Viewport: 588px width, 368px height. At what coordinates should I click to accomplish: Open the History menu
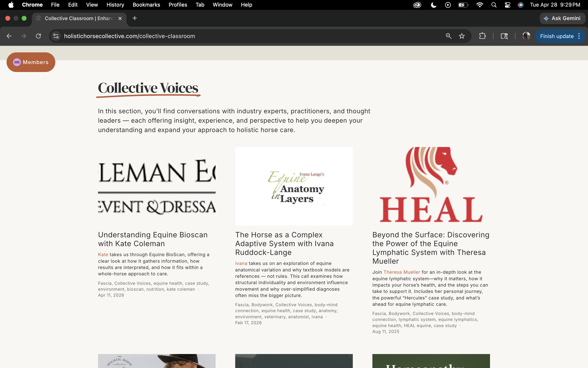115,5
